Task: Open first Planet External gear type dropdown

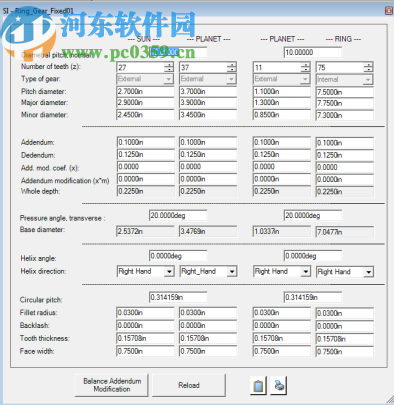Action: pos(231,79)
